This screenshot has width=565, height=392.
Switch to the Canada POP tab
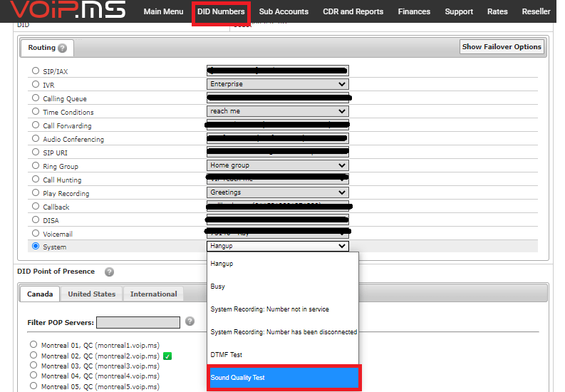(40, 294)
